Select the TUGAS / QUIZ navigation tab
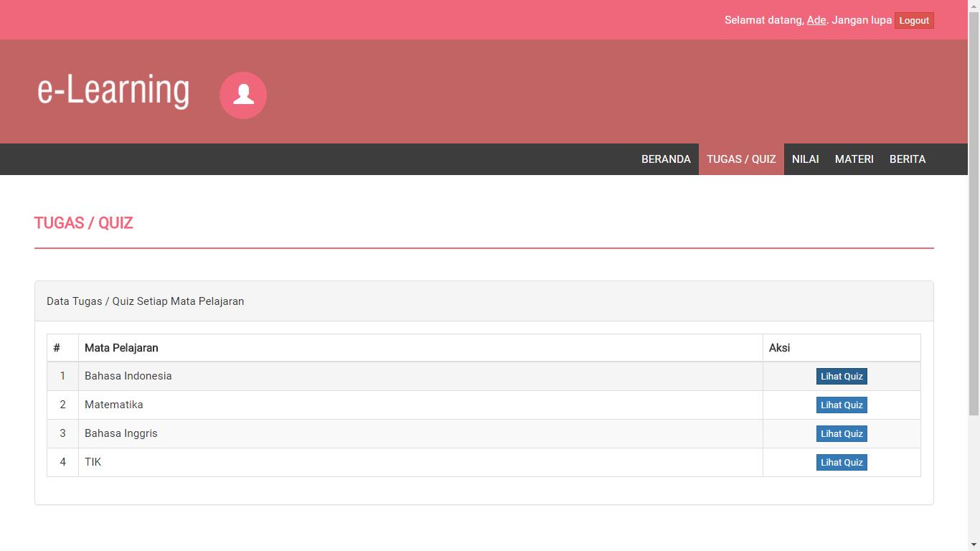The width and height of the screenshot is (980, 551). [x=741, y=159]
